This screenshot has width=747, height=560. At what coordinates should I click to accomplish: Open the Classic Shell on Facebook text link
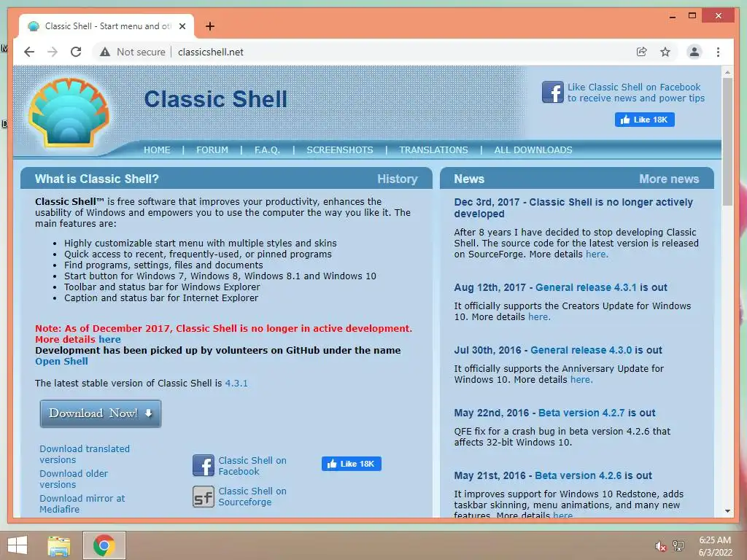[252, 466]
